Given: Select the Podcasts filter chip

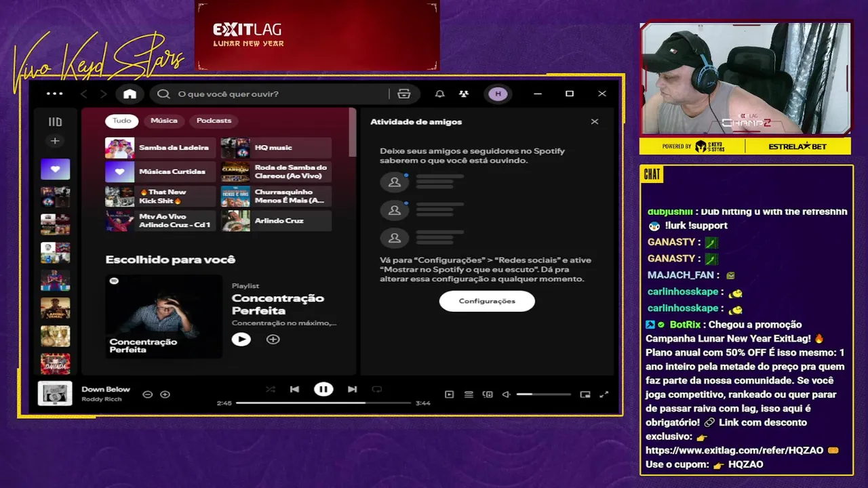Looking at the screenshot, I should [214, 121].
